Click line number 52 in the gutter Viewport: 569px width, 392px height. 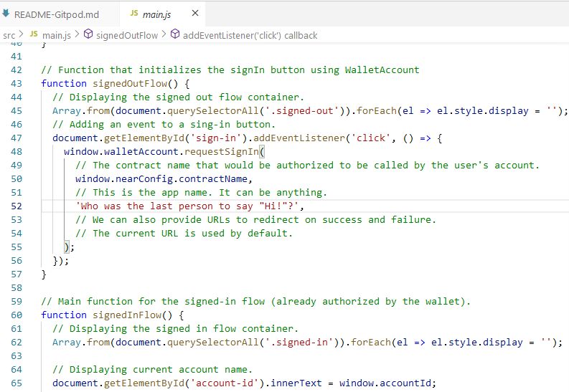click(17, 206)
